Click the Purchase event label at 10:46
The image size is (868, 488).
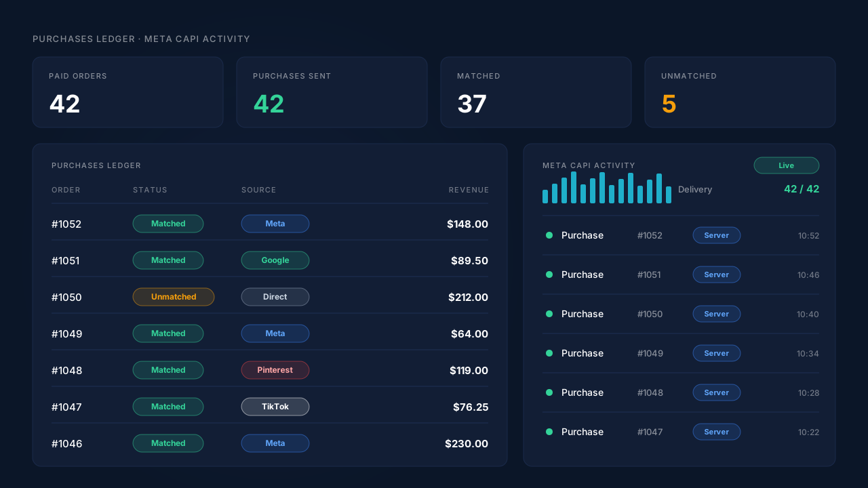click(x=583, y=274)
